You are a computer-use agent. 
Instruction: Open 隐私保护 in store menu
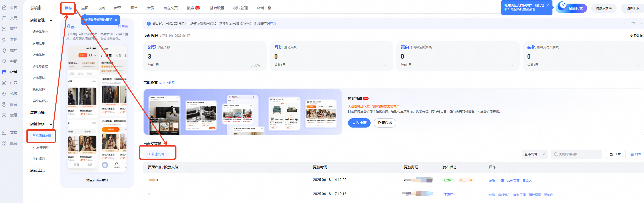[x=39, y=90]
